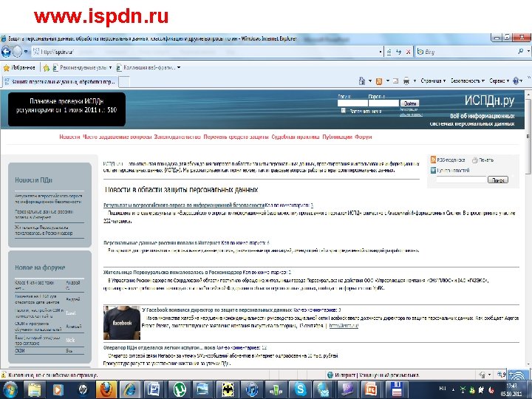Open 'Результаты всероссийского опроса' news headline
This screenshot has height=399, width=532.
tap(184, 205)
